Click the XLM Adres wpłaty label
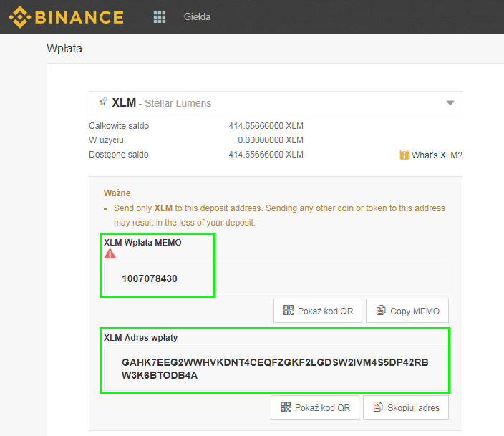Image resolution: width=504 pixels, height=436 pixels. tap(140, 338)
